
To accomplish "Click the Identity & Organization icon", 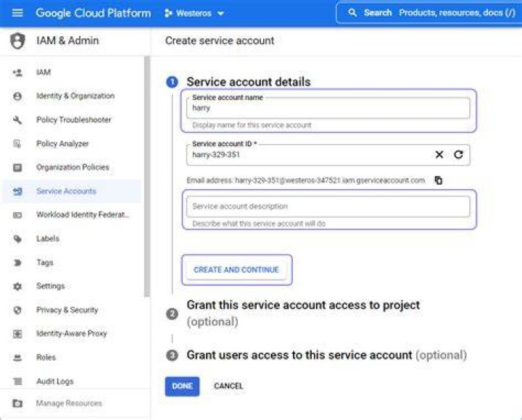I will [x=17, y=96].
